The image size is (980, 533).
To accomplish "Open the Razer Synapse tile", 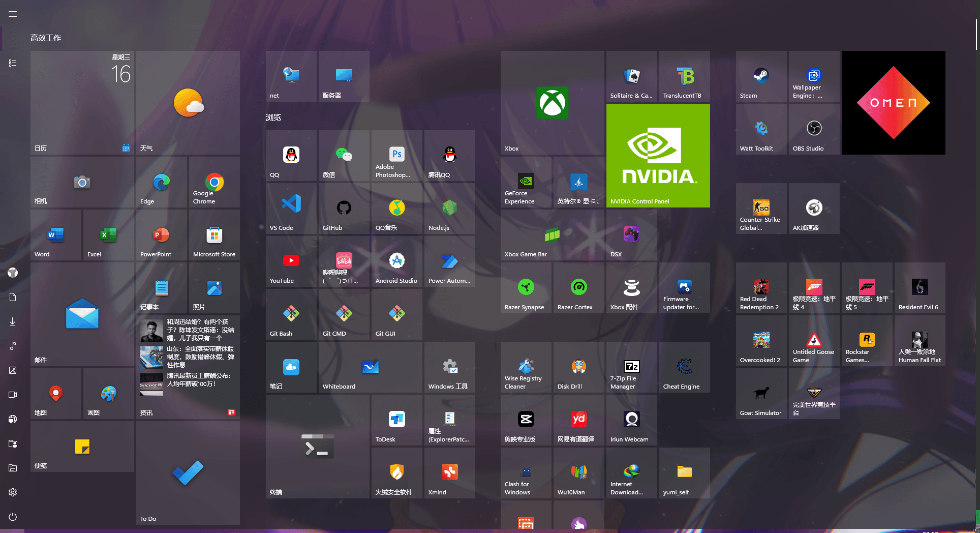I will (x=526, y=288).
